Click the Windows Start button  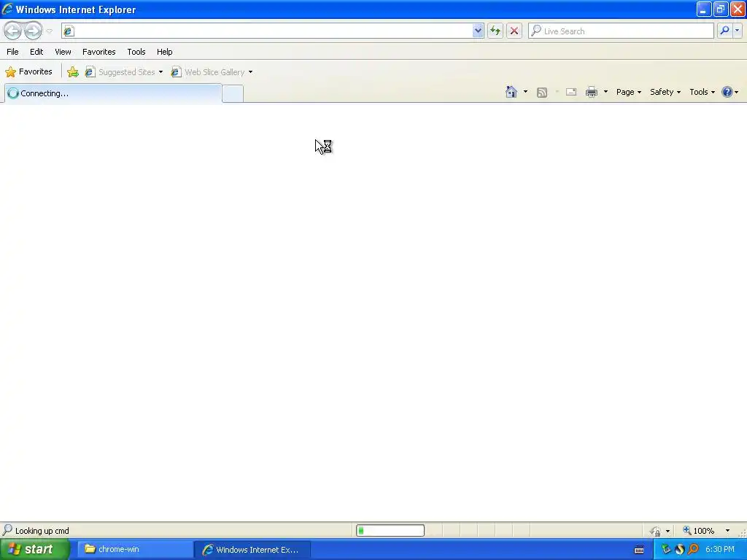(x=35, y=550)
